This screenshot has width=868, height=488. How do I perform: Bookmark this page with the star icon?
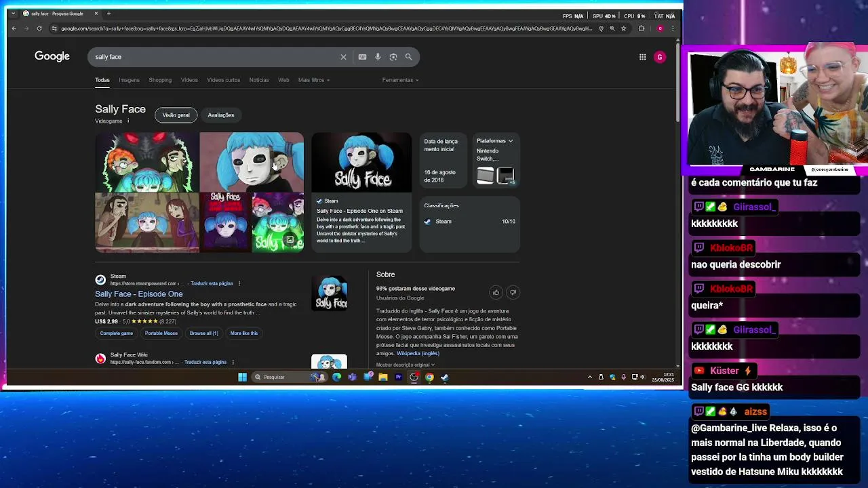[624, 28]
